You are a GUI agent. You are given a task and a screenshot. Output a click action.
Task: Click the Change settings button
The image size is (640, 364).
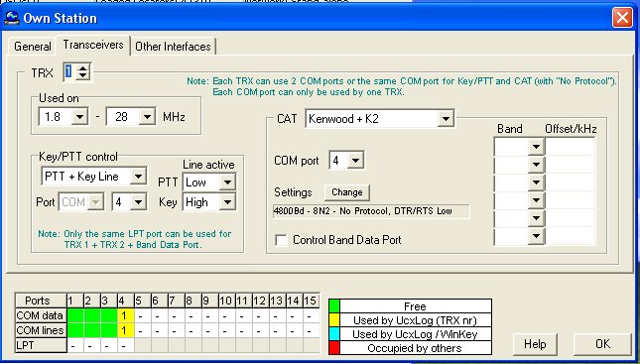347,192
